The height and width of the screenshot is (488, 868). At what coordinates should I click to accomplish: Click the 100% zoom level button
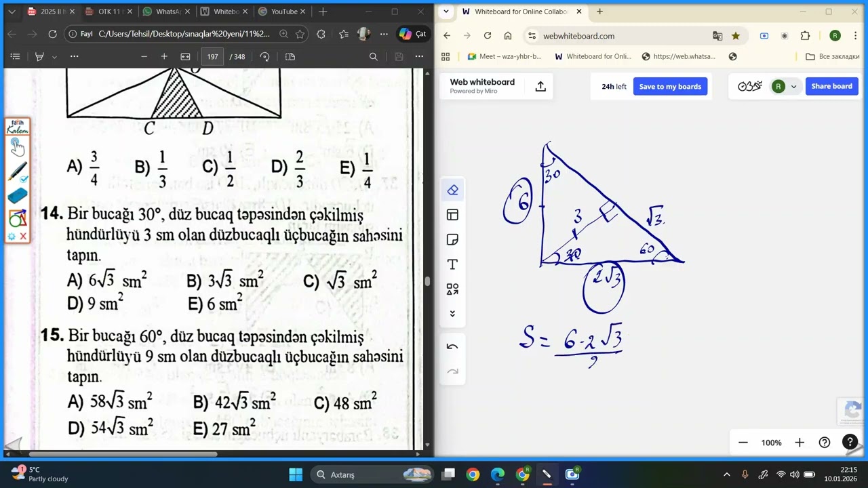(771, 443)
